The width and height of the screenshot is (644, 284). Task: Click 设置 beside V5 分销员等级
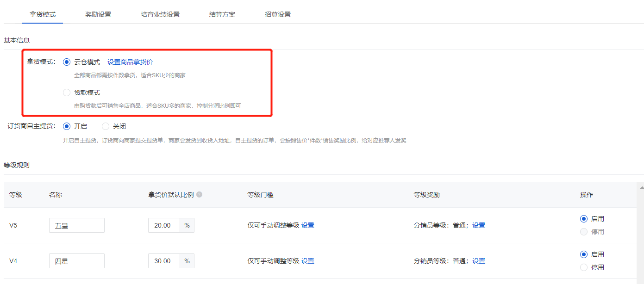(478, 225)
